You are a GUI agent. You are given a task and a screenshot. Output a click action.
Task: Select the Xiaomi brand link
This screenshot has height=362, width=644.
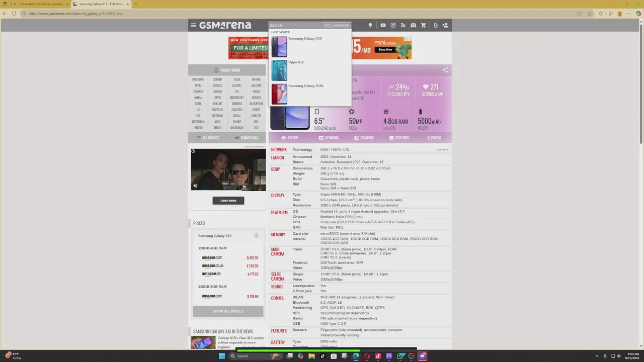pos(217,79)
